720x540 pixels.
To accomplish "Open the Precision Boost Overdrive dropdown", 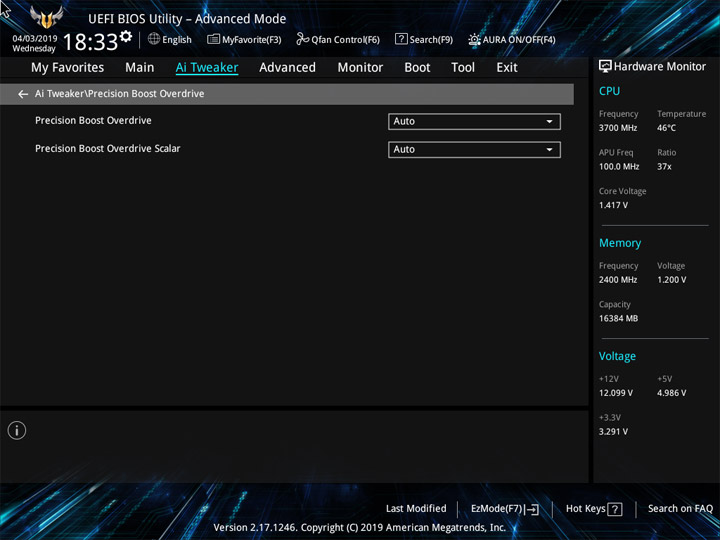I will [474, 122].
